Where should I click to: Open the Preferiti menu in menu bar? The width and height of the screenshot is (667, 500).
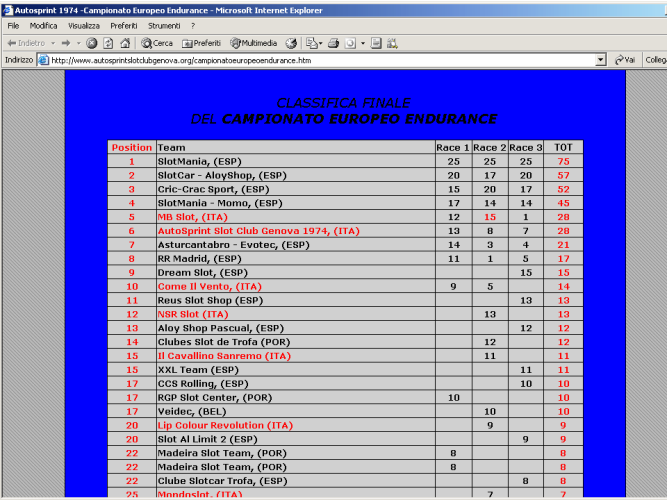(124, 26)
